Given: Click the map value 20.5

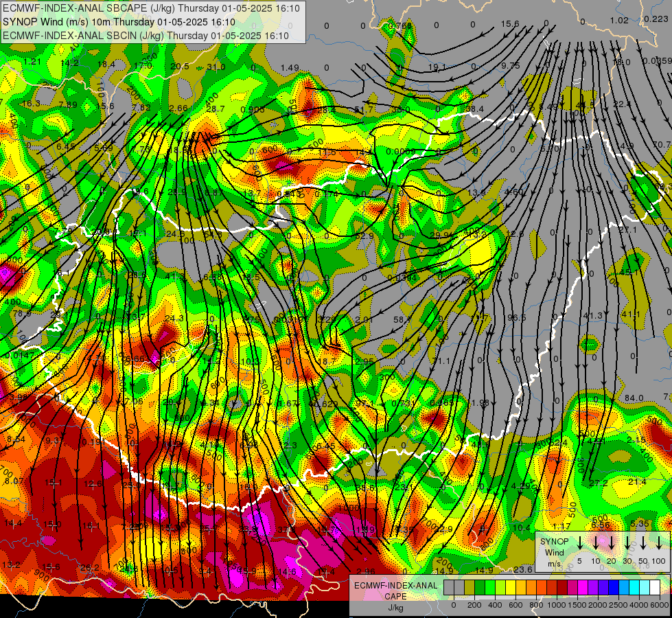Looking at the screenshot, I should pos(180,67).
